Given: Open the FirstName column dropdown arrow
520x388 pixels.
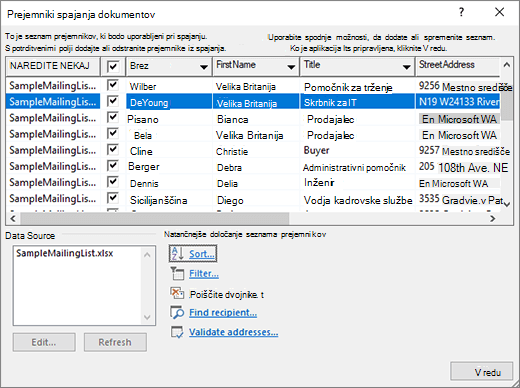Looking at the screenshot, I should coord(291,67).
